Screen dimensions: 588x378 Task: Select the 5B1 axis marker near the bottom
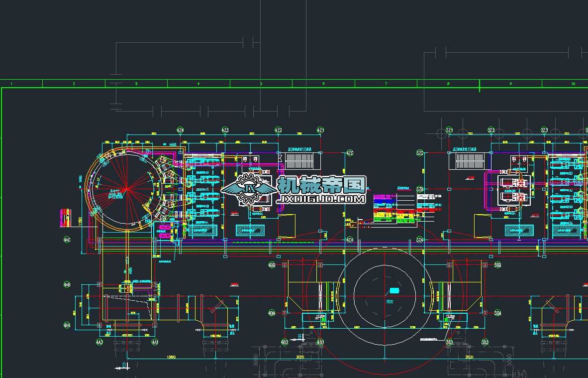click(449, 342)
